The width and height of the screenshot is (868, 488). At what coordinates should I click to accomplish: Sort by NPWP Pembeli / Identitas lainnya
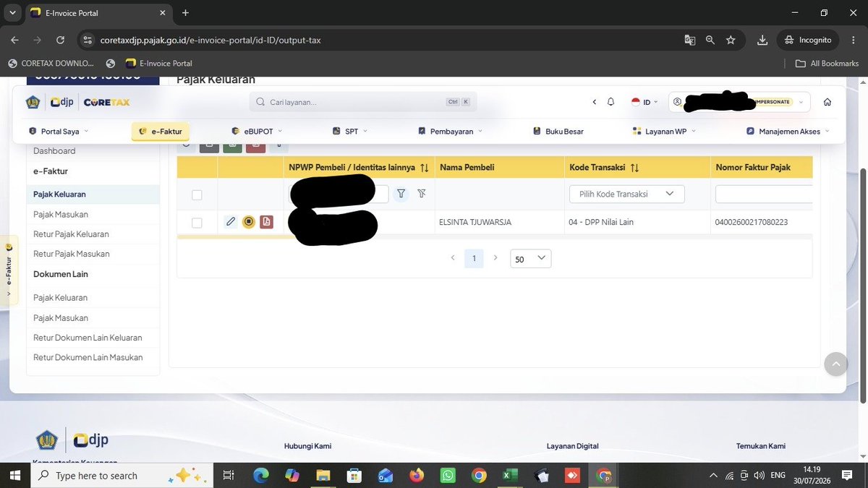click(425, 168)
